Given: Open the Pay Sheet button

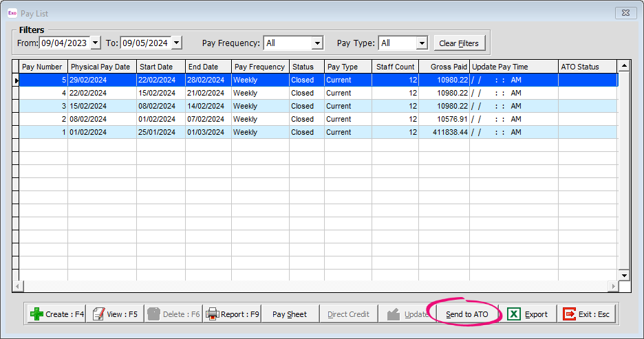Looking at the screenshot, I should coord(290,314).
